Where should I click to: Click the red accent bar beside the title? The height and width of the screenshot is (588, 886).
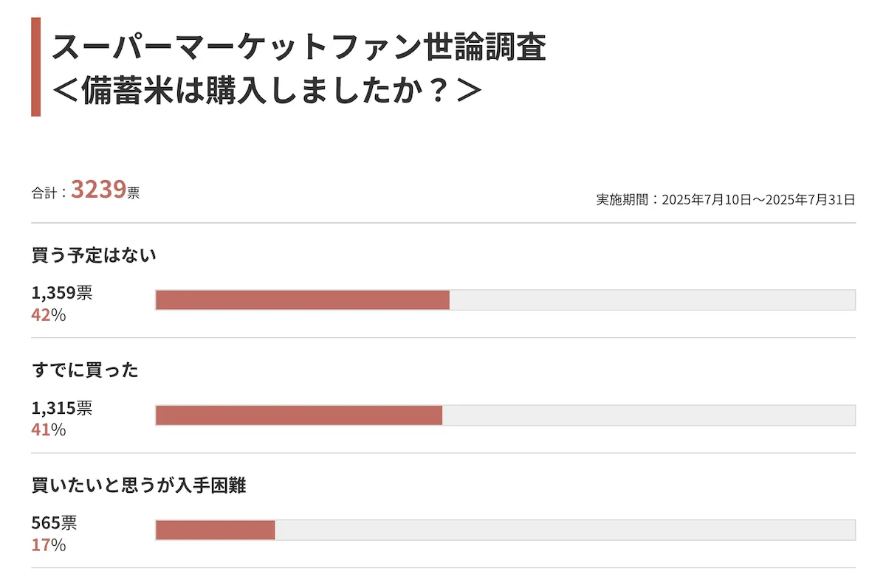coord(35,67)
